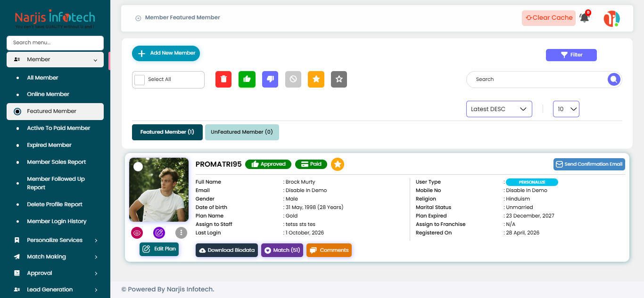This screenshot has width=644, height=298.
Task: Click the Narjis Infotech logo
Action: tap(55, 19)
